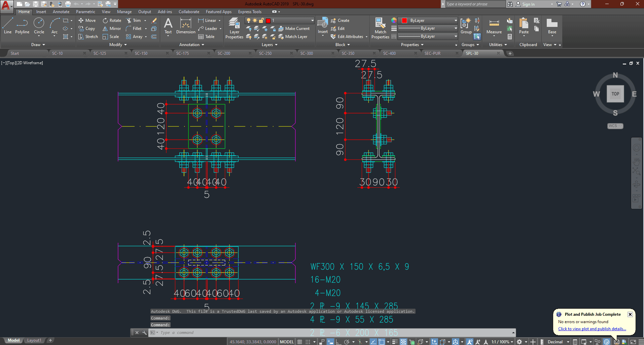Image resolution: width=644 pixels, height=345 pixels.
Task: Toggle grid display in status bar
Action: 299,342
